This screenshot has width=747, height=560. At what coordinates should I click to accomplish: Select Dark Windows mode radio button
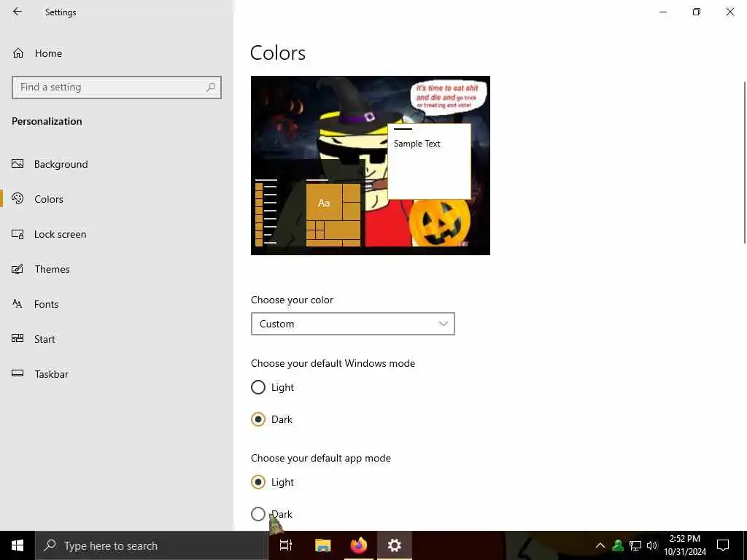(x=258, y=419)
